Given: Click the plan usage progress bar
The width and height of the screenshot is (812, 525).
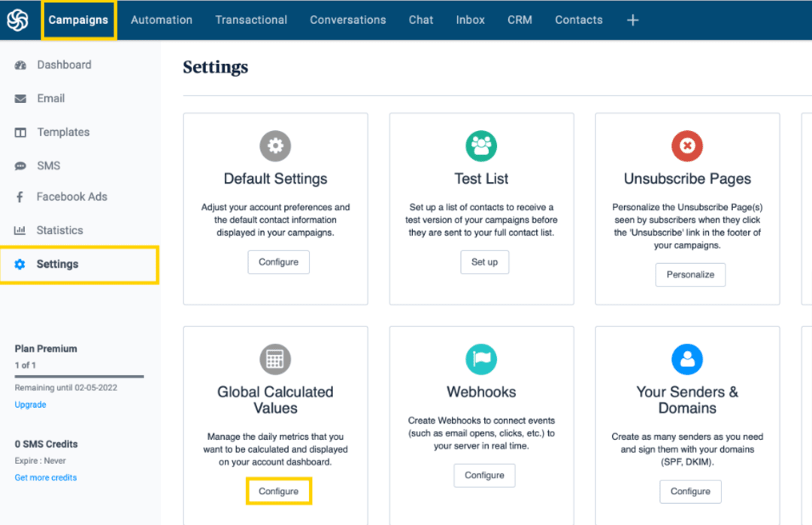Looking at the screenshot, I should pyautogui.click(x=78, y=377).
